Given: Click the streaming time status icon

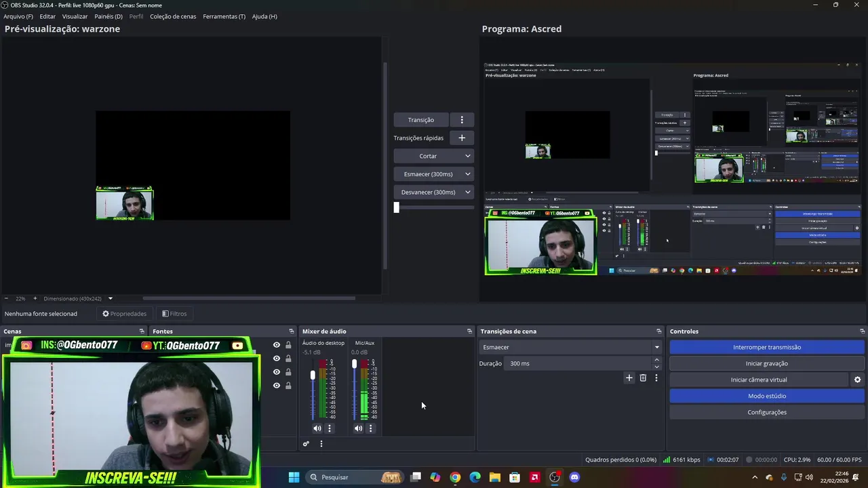Looking at the screenshot, I should point(710,460).
